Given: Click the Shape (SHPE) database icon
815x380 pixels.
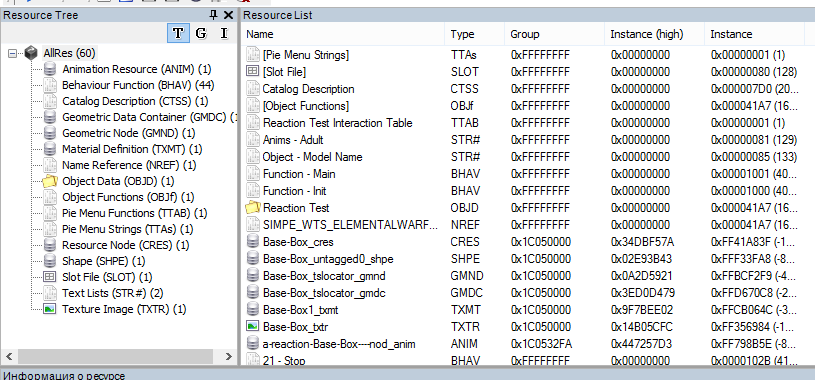Looking at the screenshot, I should (x=50, y=261).
